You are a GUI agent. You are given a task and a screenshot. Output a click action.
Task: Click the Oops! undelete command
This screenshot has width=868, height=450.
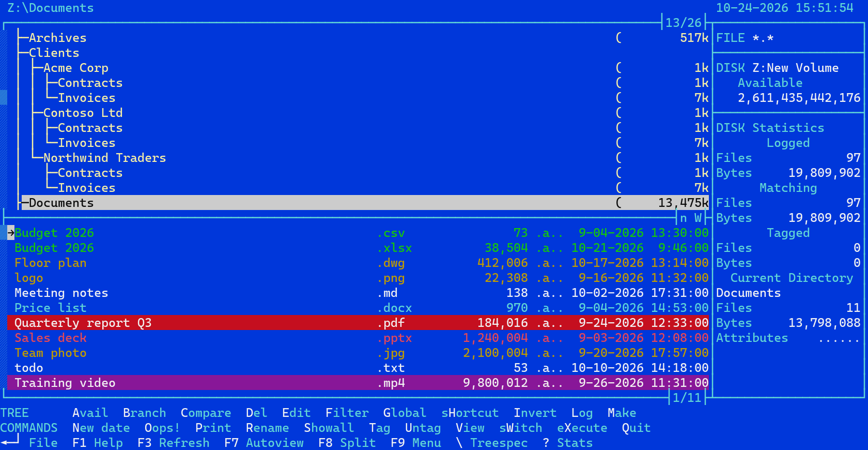pyautogui.click(x=163, y=428)
